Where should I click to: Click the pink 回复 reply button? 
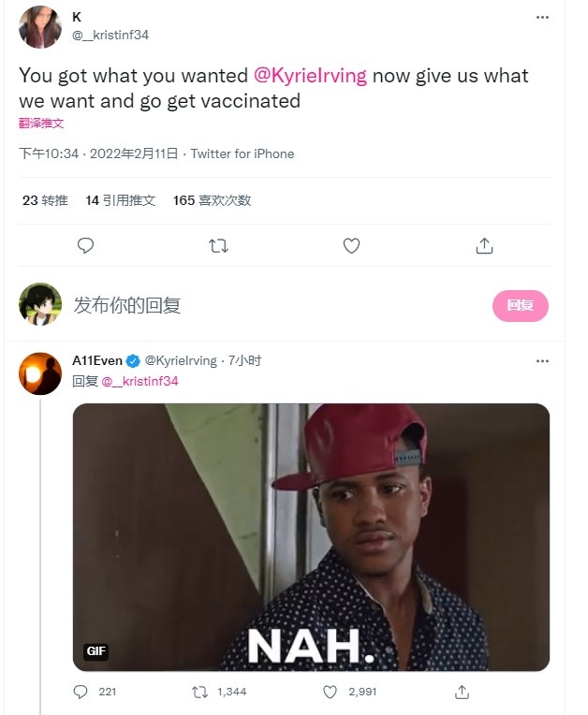pyautogui.click(x=520, y=306)
